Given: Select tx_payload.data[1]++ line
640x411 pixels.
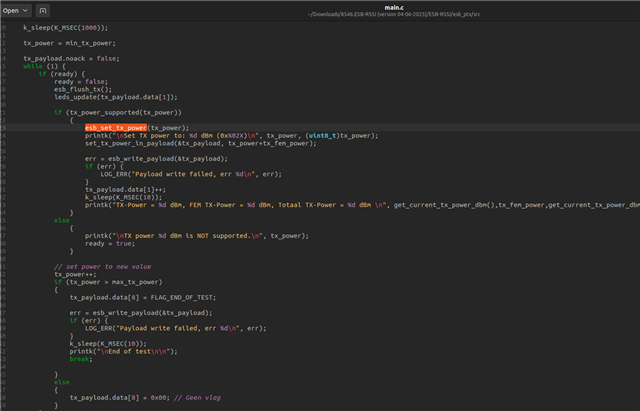Looking at the screenshot, I should 125,190.
